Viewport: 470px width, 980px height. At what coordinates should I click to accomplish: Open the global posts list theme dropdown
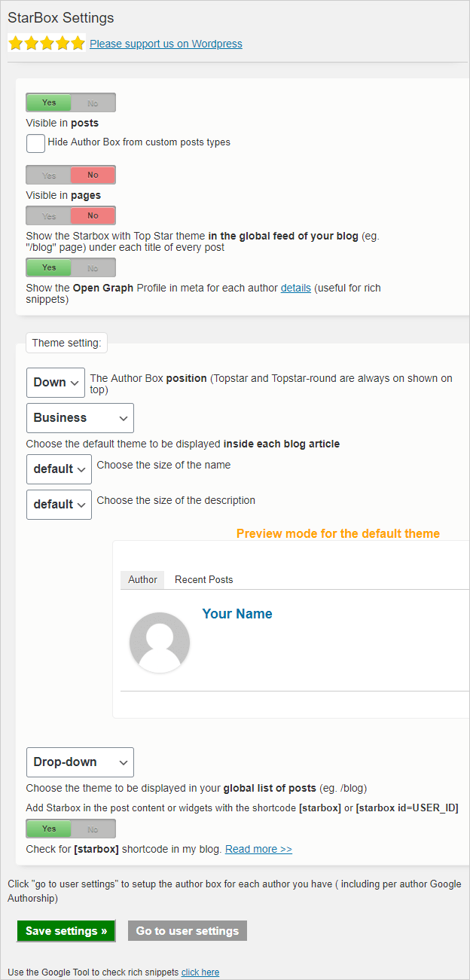pos(80,762)
